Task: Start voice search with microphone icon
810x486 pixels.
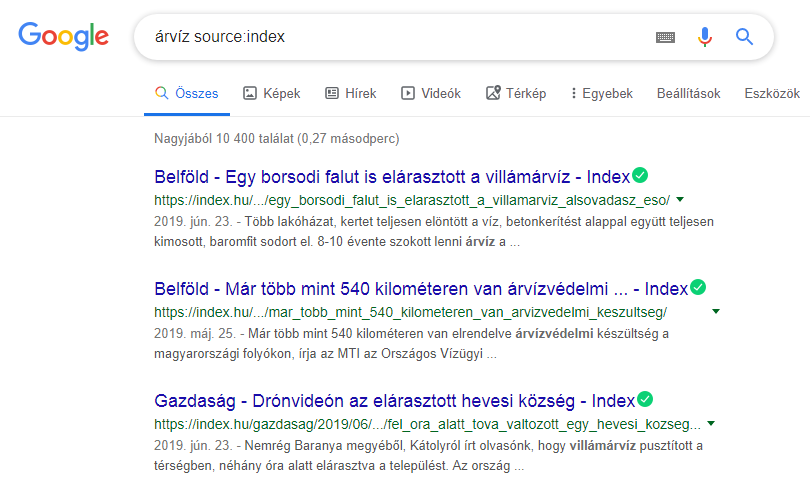Action: (705, 37)
